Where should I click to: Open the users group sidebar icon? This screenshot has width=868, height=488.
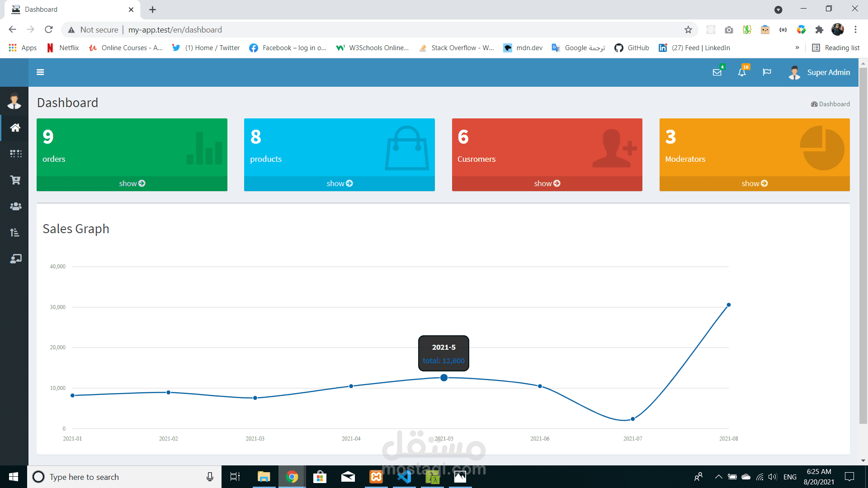[15, 206]
